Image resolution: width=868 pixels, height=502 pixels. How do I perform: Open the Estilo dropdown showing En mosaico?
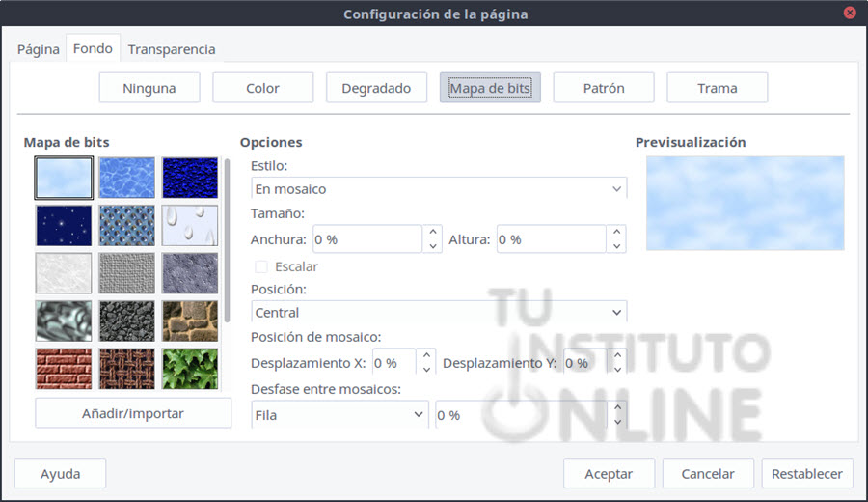(439, 189)
